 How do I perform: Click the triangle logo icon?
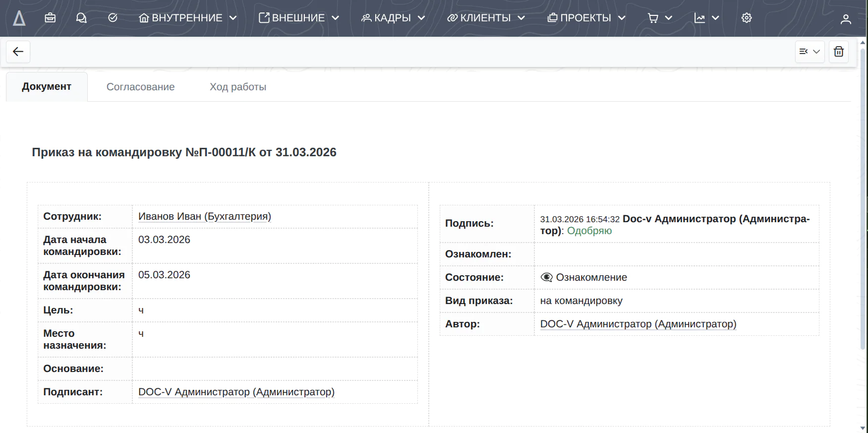coord(19,18)
